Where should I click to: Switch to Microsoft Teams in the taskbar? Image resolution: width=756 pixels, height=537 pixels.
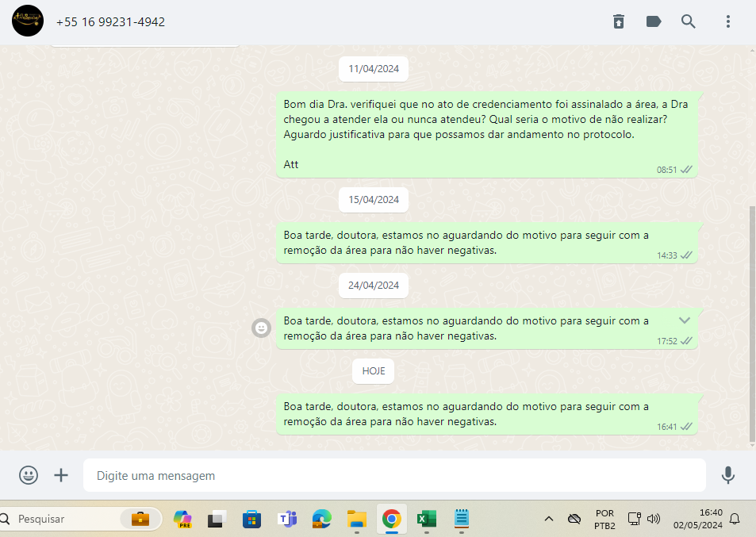286,520
